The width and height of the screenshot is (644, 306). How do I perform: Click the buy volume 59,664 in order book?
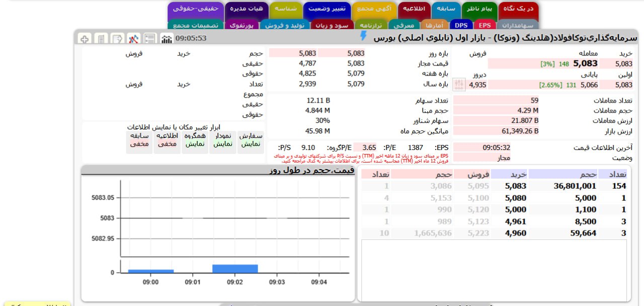tap(583, 233)
